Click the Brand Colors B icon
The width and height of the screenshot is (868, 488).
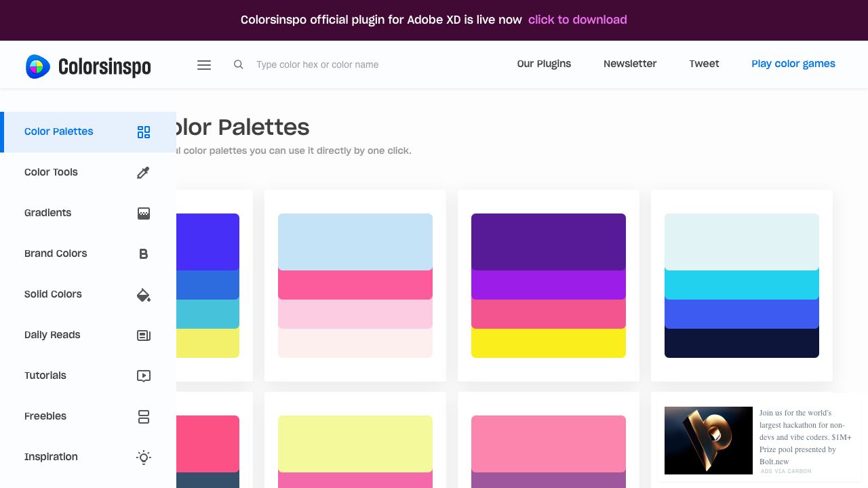144,254
